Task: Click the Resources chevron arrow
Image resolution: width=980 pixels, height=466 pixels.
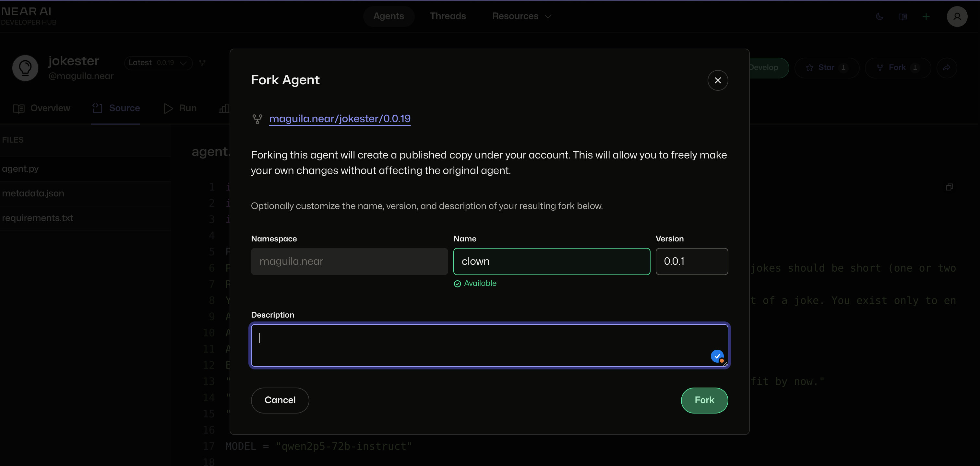Action: [548, 17]
